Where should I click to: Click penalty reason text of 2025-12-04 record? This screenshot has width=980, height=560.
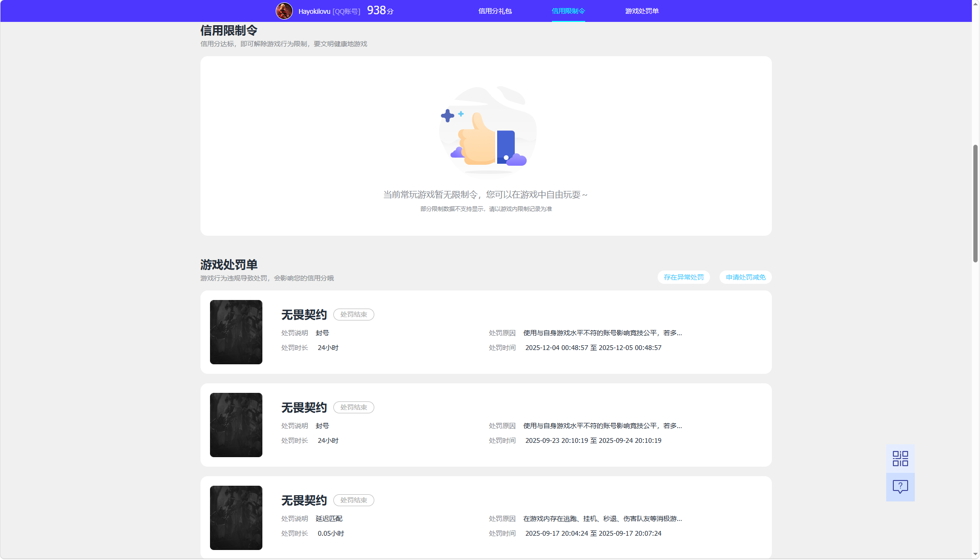pos(602,333)
